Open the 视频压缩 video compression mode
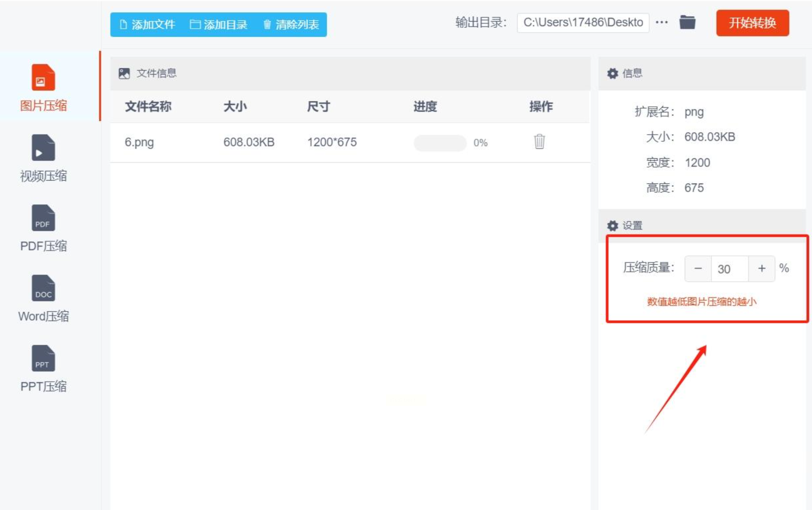 pyautogui.click(x=43, y=148)
